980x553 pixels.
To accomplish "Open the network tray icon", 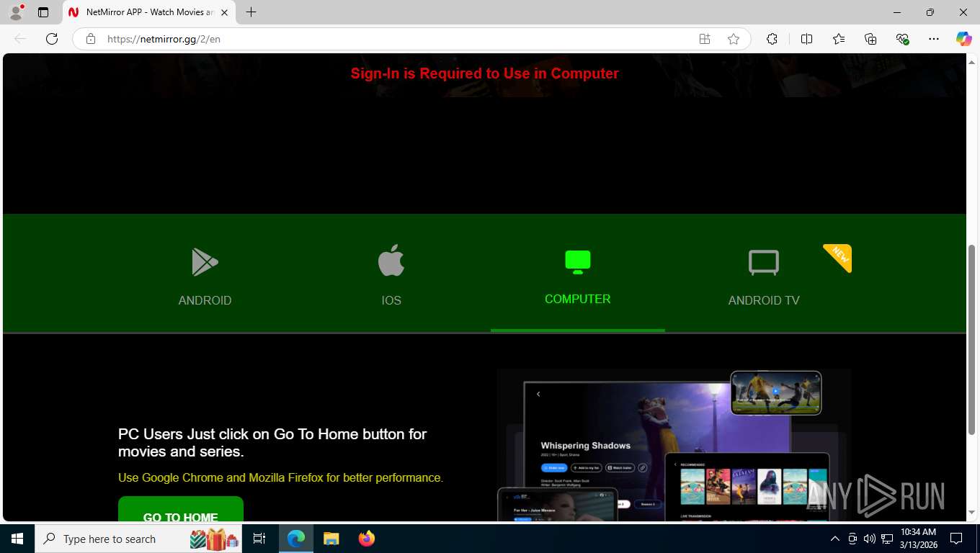I will click(x=887, y=539).
